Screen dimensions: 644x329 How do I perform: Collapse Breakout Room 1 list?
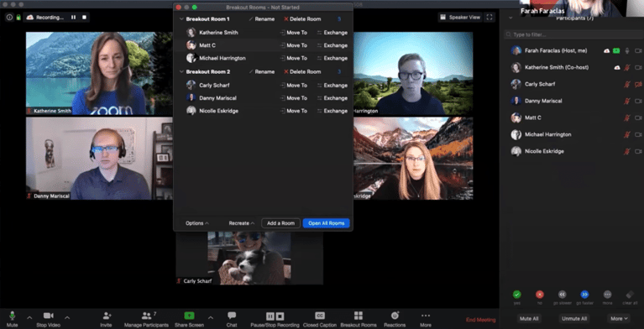tap(181, 19)
